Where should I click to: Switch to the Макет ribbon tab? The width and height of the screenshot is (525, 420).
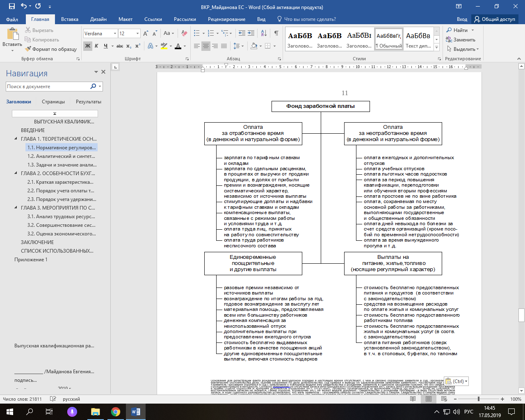point(126,19)
